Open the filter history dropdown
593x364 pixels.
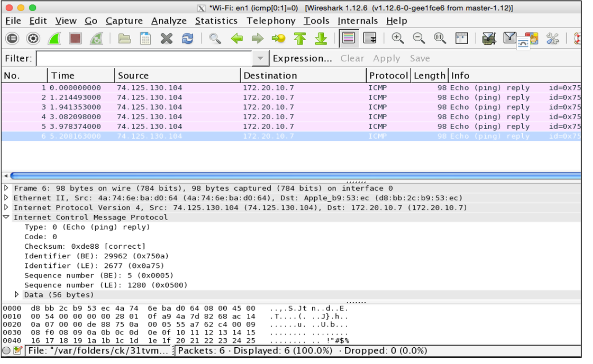point(260,58)
